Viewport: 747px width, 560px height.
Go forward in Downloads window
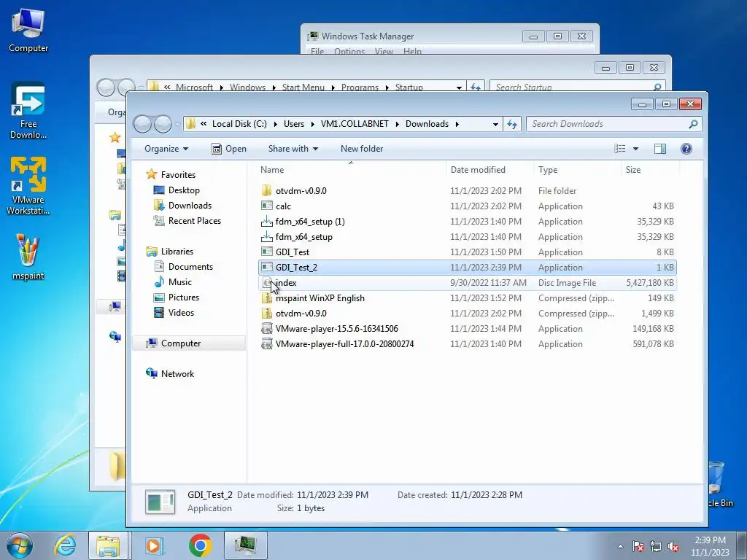[163, 124]
